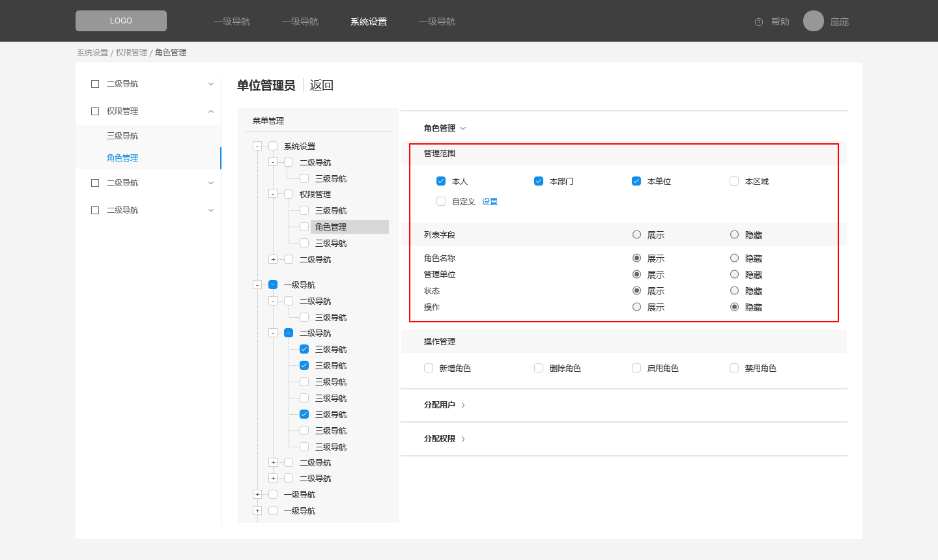Click the LOGO block

(121, 21)
